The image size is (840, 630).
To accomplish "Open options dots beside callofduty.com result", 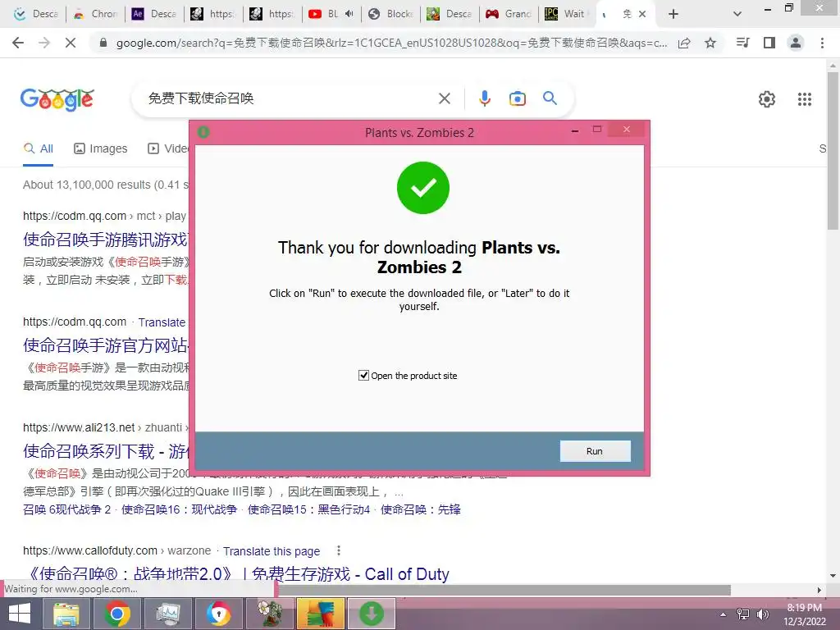I will [339, 550].
